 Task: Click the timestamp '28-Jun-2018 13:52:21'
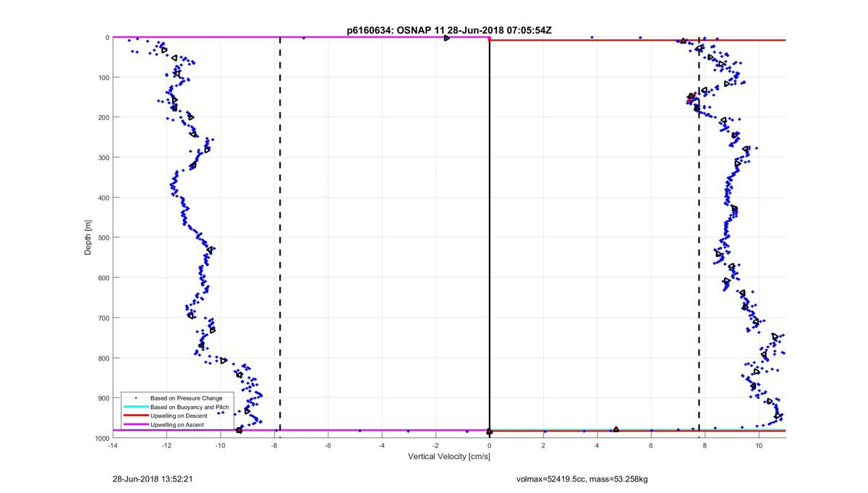[x=152, y=479]
